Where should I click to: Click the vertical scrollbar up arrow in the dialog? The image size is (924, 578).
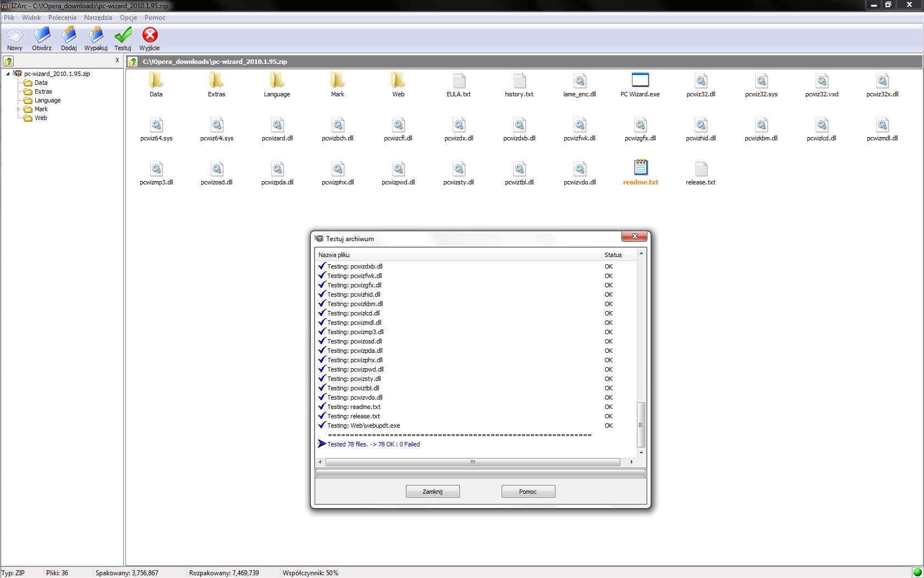(x=641, y=253)
